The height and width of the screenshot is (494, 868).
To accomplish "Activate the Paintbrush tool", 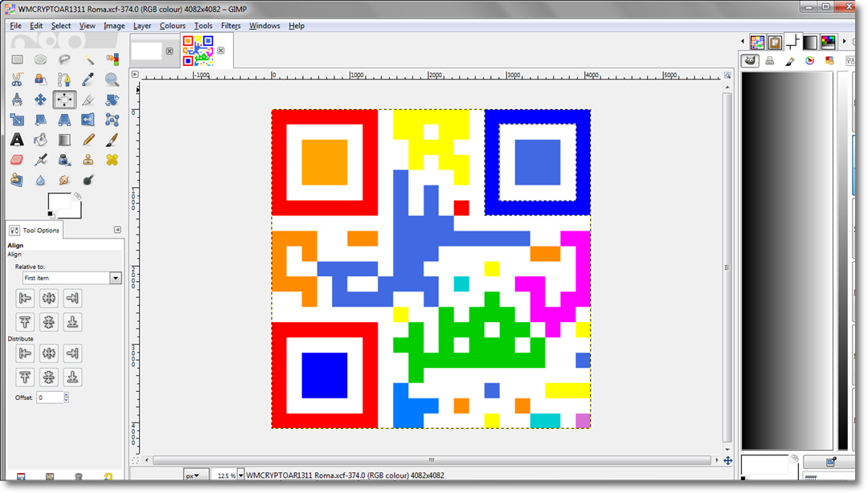I will (x=112, y=140).
